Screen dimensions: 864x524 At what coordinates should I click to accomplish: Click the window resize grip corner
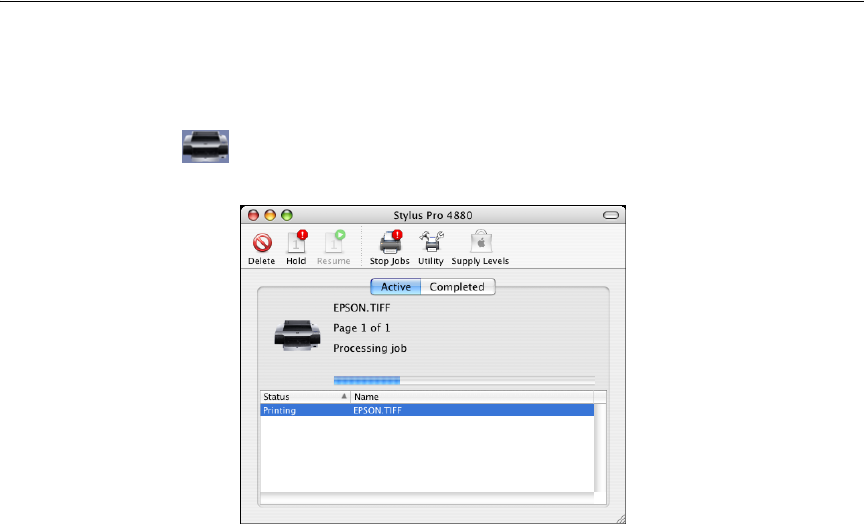pyautogui.click(x=620, y=518)
